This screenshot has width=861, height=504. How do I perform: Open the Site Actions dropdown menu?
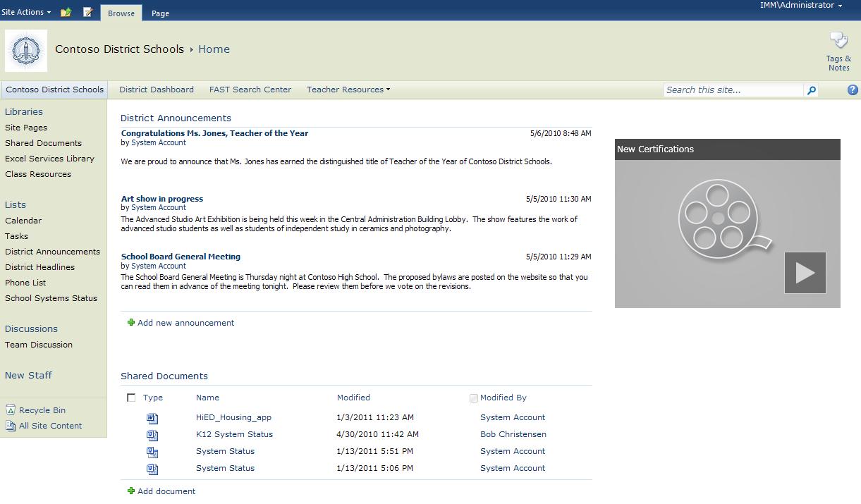[26, 12]
